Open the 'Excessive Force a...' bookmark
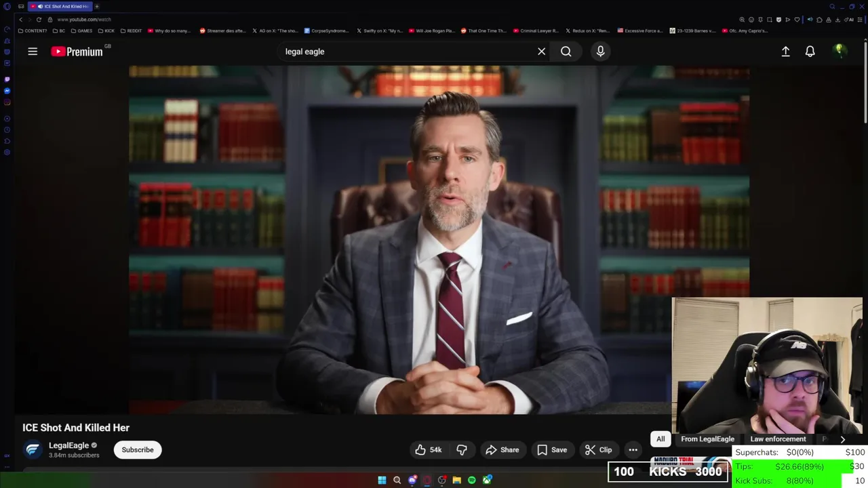Viewport: 868px width, 488px height. tap(640, 30)
